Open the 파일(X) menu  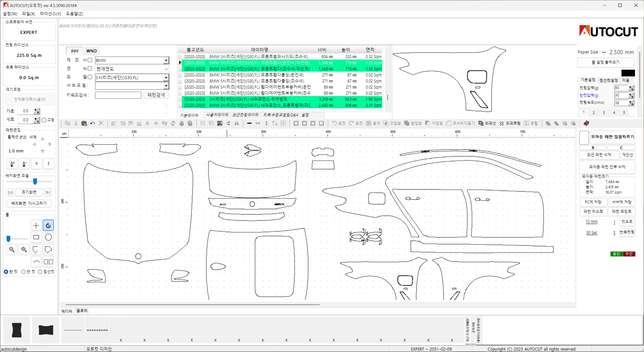pyautogui.click(x=29, y=14)
